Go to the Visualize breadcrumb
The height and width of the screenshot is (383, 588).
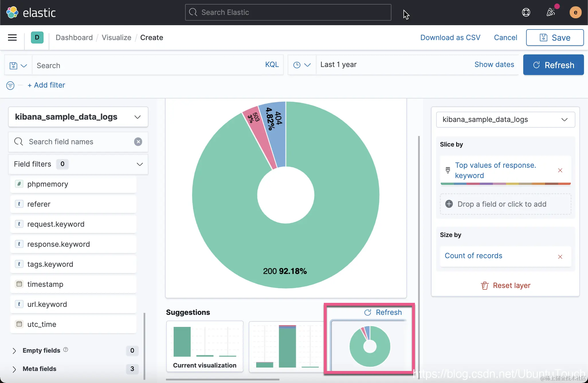(116, 37)
